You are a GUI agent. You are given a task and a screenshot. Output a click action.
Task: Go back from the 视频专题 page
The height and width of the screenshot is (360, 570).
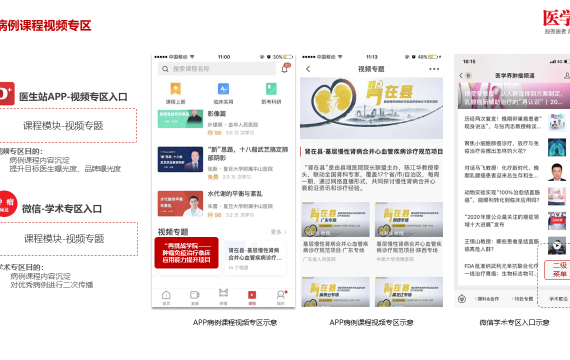click(308, 69)
